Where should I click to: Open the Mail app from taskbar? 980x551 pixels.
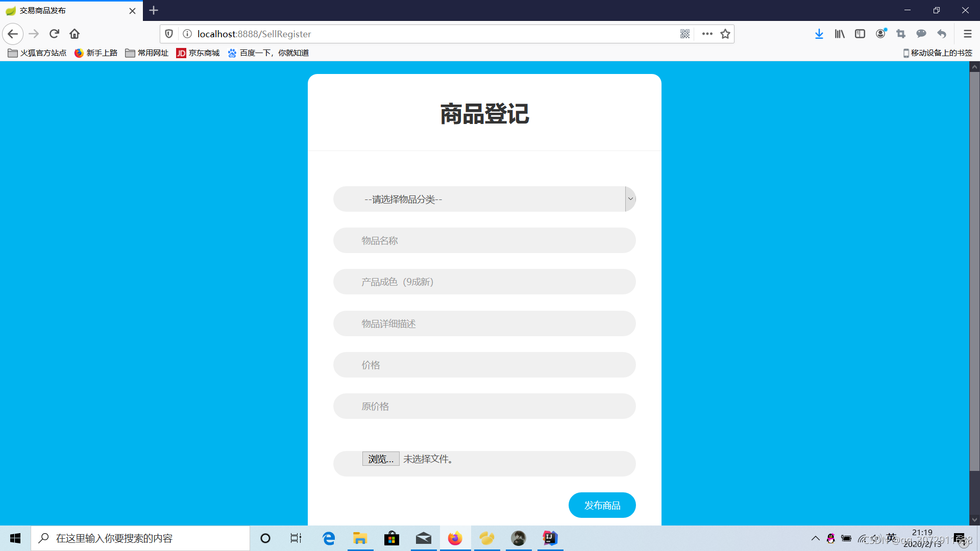pyautogui.click(x=424, y=538)
